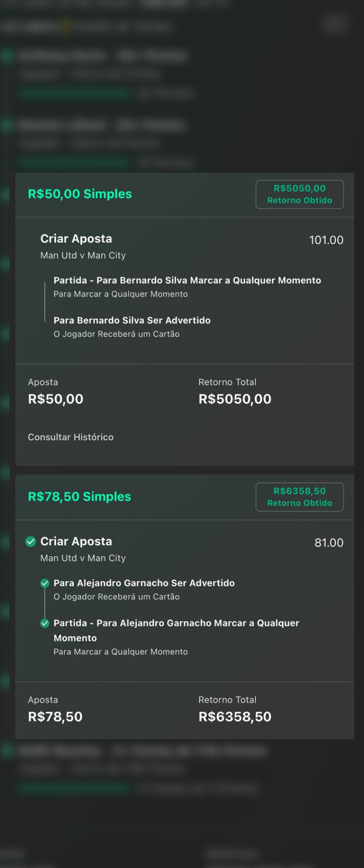The width and height of the screenshot is (364, 868).
Task: Click the first Criar Aposta title
Action: [x=76, y=239]
